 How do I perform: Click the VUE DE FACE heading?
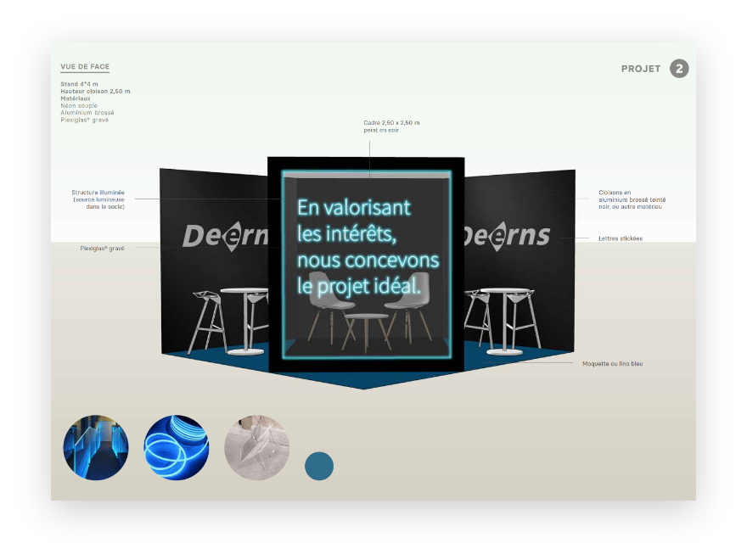85,67
